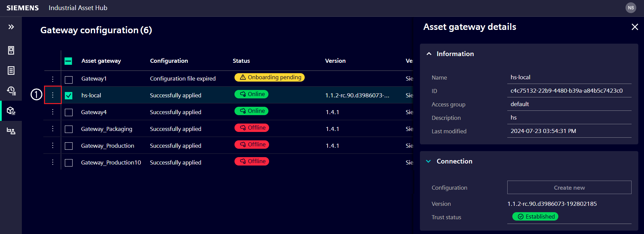644x234 pixels.
Task: Click the Create new configuration button
Action: pos(569,188)
